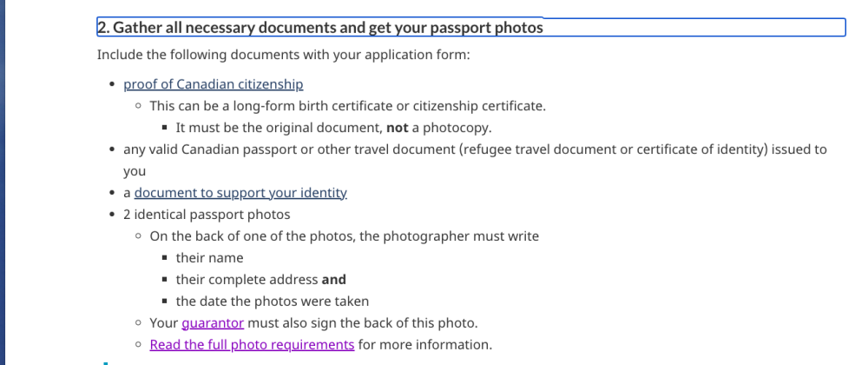Image resolution: width=868 pixels, height=365 pixels.
Task: Click the bold word 'not' before photocopy
Action: pyautogui.click(x=397, y=128)
